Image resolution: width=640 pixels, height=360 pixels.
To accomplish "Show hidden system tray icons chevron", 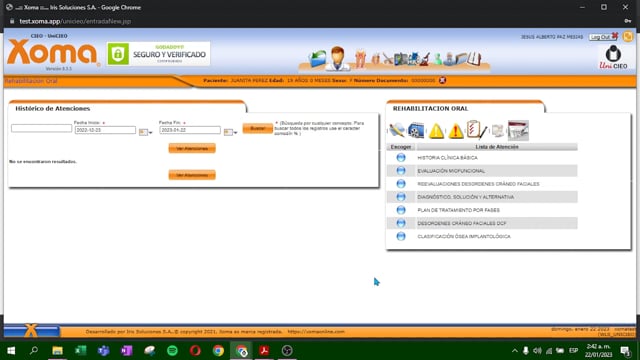I will [x=515, y=351].
